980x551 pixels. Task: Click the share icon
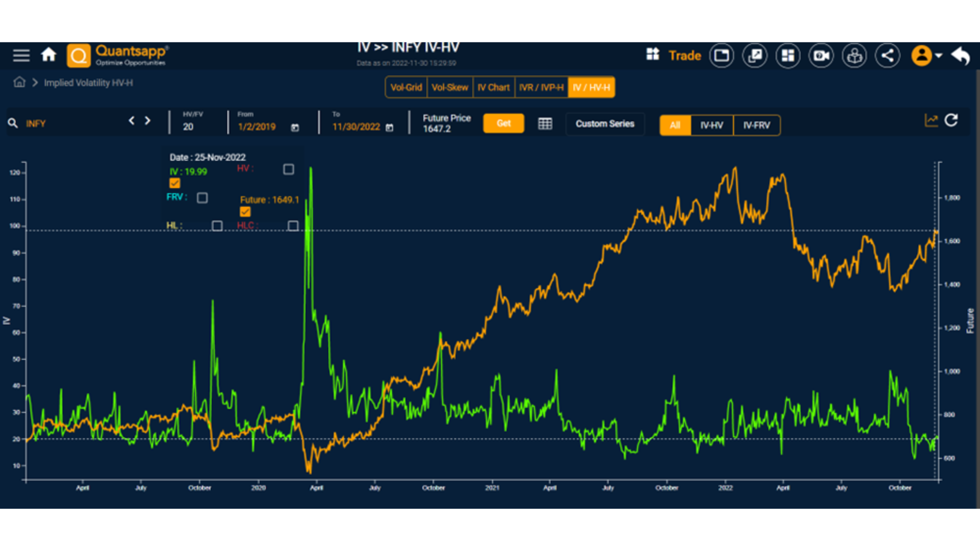[x=887, y=56]
